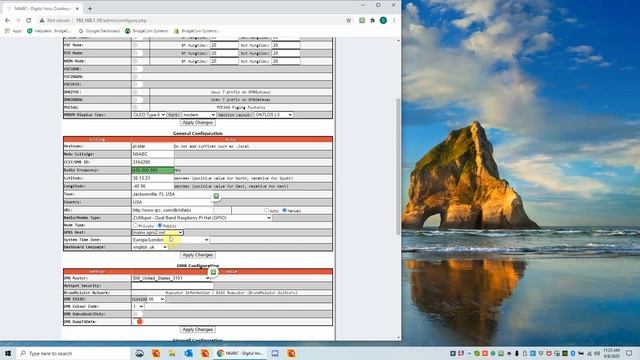This screenshot has height=360, width=640.
Task: Click the taskbar search box
Action: coord(73,353)
